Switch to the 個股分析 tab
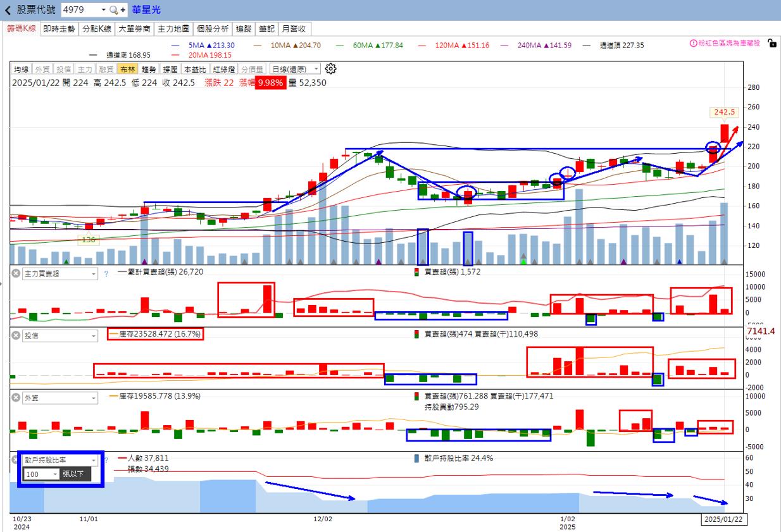The image size is (781, 532). point(213,29)
